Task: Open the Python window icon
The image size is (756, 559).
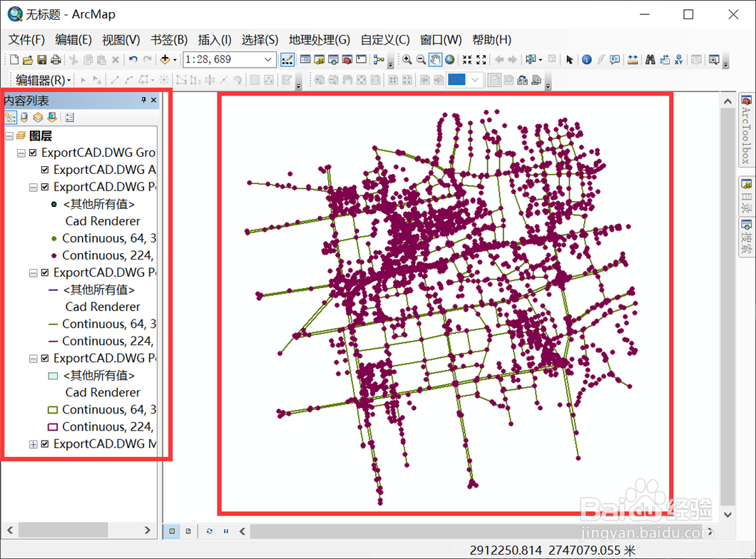Action: click(x=361, y=59)
